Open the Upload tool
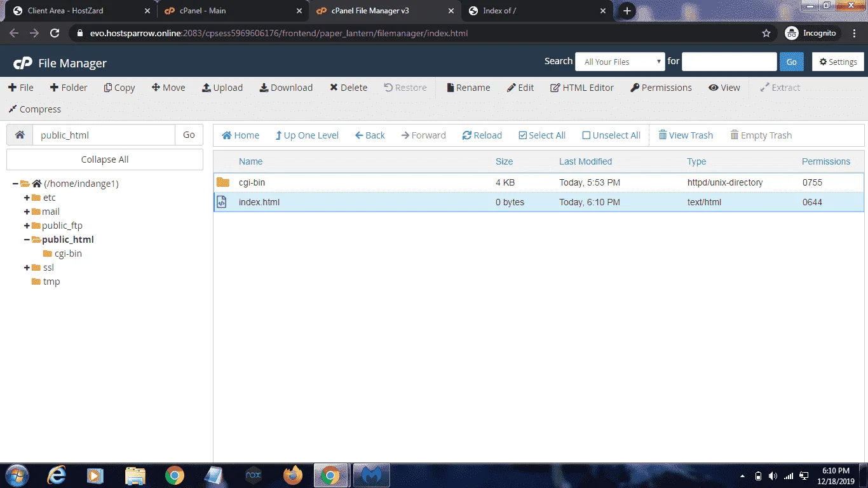This screenshot has height=488, width=868. coord(222,88)
